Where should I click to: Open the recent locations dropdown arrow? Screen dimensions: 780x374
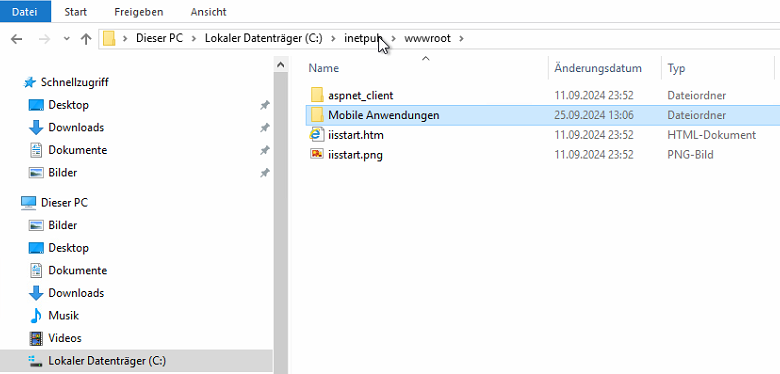coord(67,39)
